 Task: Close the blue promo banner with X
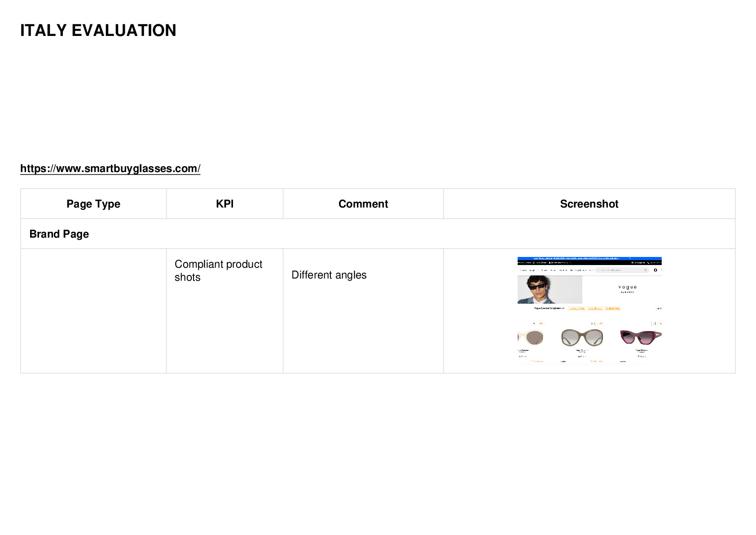point(629,258)
